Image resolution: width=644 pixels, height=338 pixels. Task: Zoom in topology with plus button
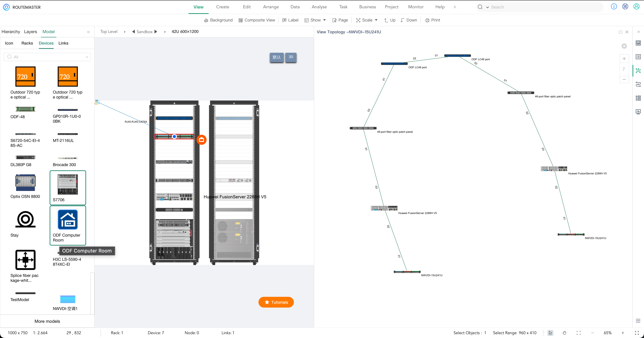coord(624,59)
